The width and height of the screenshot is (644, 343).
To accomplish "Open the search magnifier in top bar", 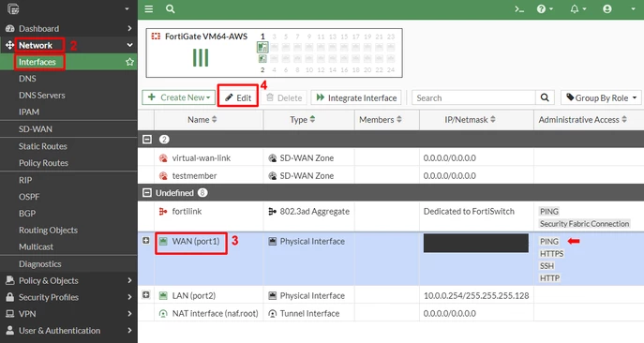I will click(x=170, y=8).
